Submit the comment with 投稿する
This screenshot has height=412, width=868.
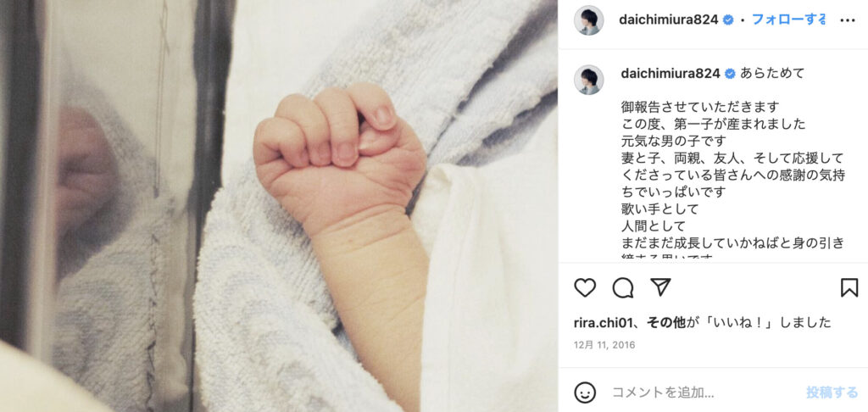(832, 393)
